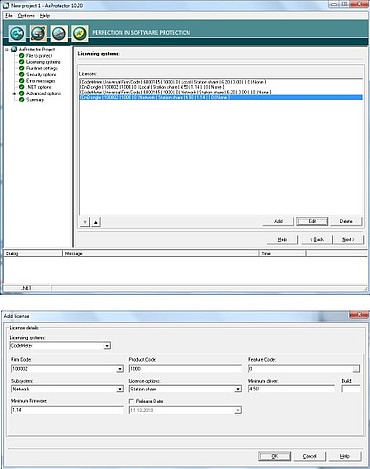Move selected license up with up arrow

[96, 222]
